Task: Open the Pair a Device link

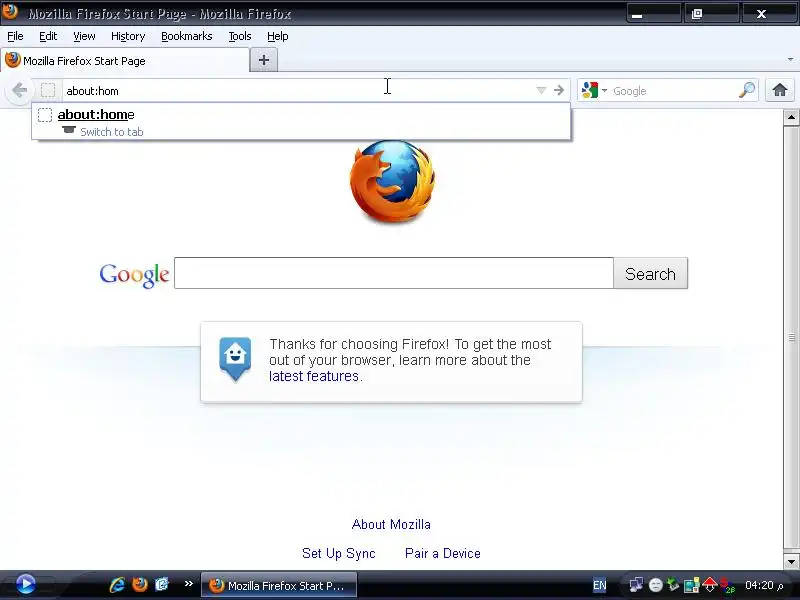Action: pos(443,554)
